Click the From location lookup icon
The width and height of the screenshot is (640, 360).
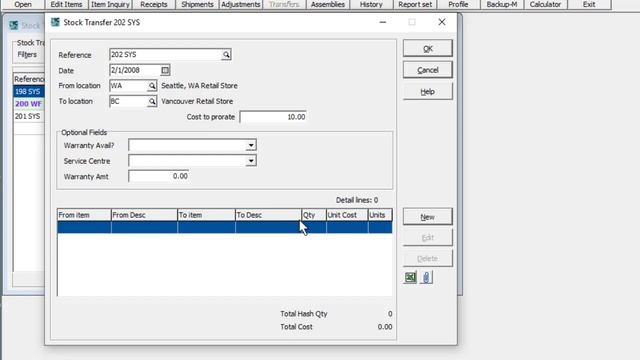click(x=152, y=86)
